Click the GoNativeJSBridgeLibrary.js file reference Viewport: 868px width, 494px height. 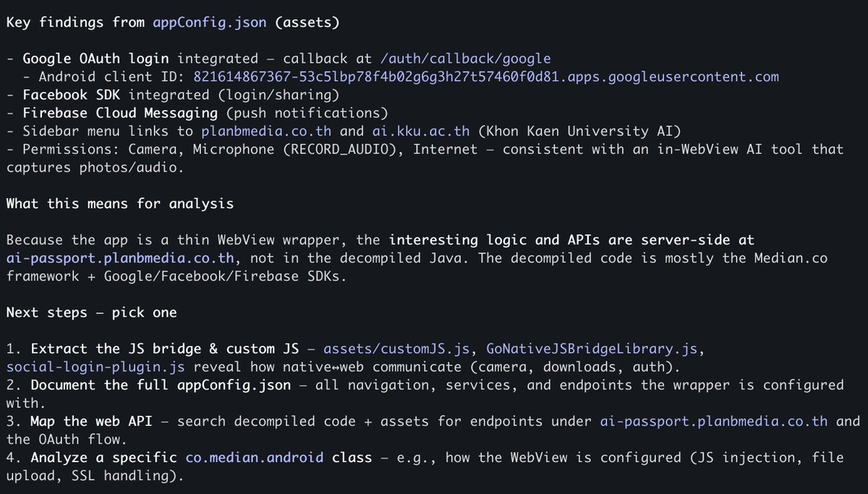tap(593, 348)
